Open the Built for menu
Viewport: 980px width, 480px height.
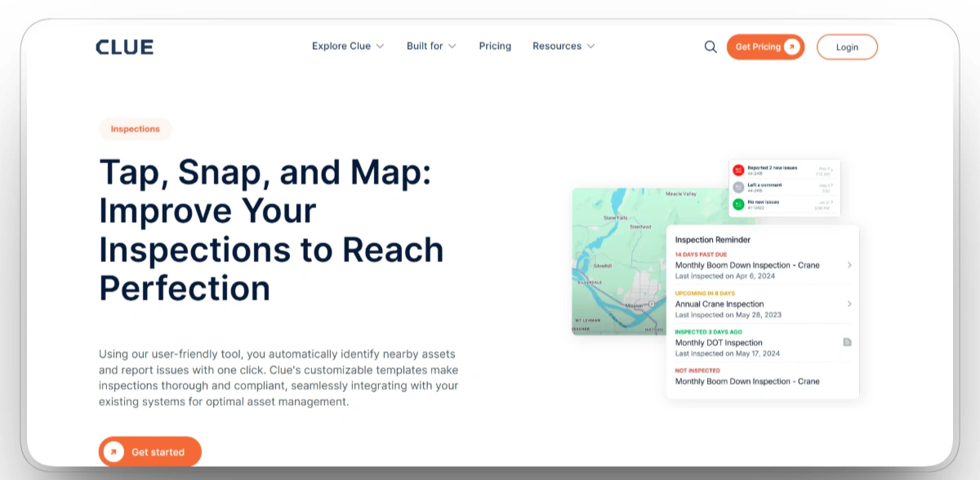[x=432, y=47]
